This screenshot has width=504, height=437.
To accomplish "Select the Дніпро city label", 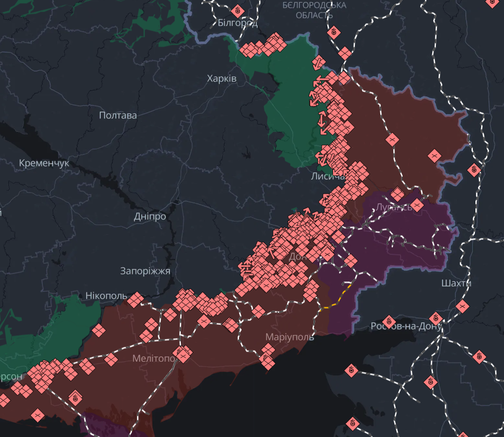I will tap(149, 216).
